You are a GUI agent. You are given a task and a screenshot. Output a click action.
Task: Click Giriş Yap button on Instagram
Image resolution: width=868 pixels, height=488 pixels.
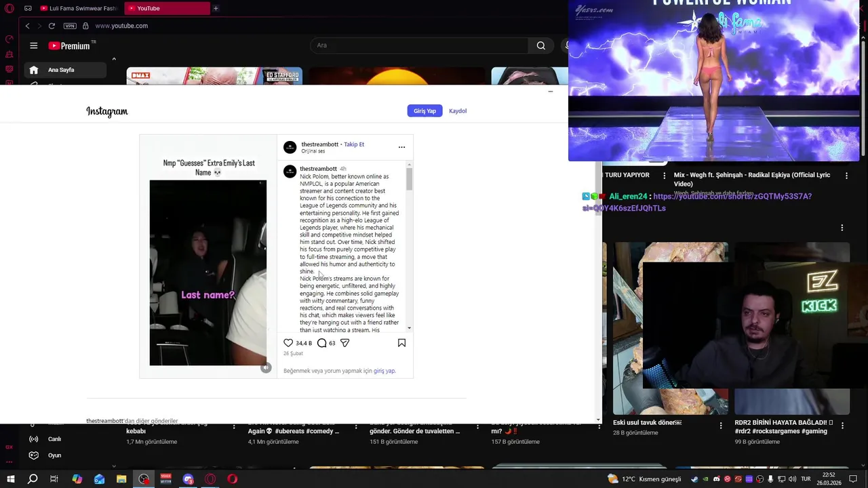tap(425, 110)
